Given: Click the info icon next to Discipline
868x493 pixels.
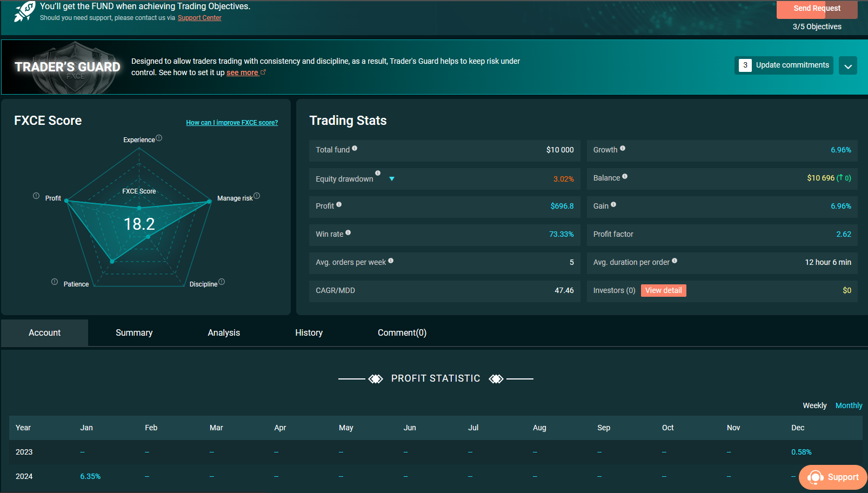Looking at the screenshot, I should pos(222,282).
